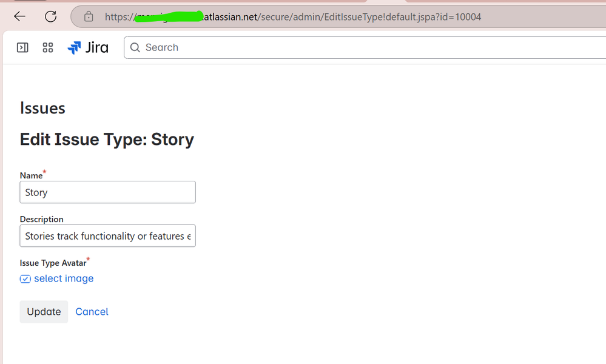Click the browser address bar URL

pyautogui.click(x=293, y=16)
